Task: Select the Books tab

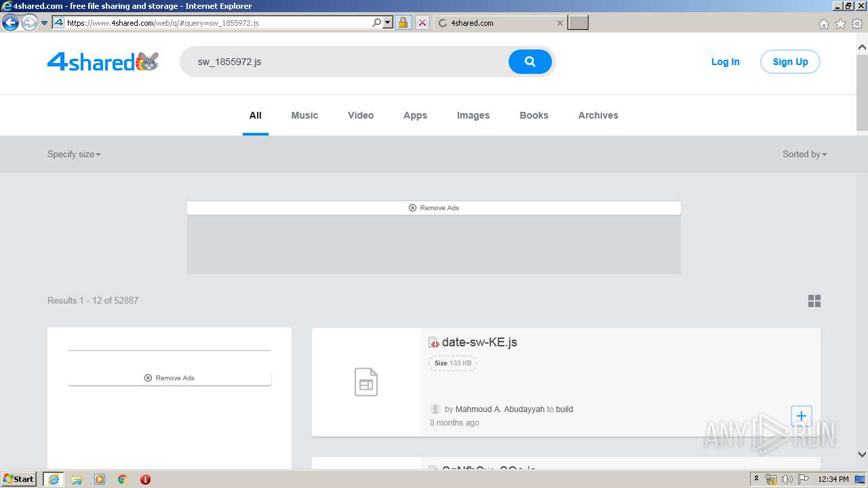Action: pos(534,115)
